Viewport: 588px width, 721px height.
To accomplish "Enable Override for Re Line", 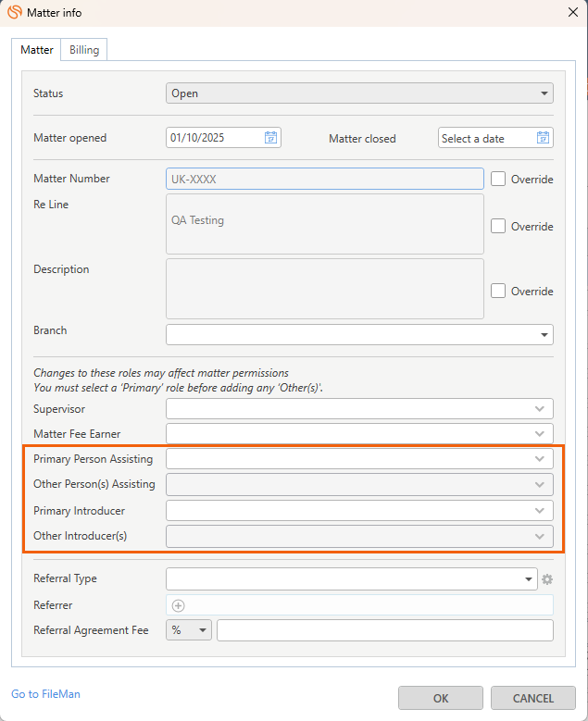I will pos(498,226).
